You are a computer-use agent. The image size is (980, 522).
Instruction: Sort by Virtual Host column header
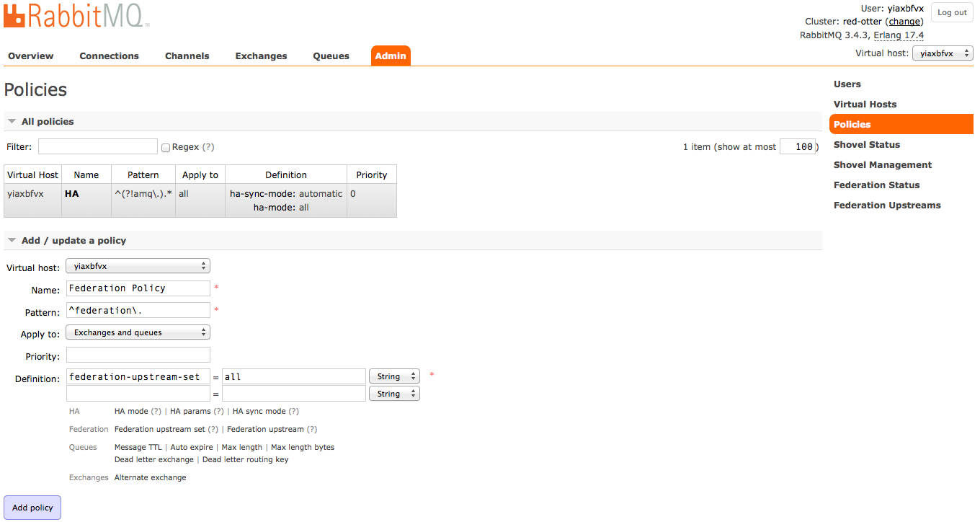[x=32, y=174]
